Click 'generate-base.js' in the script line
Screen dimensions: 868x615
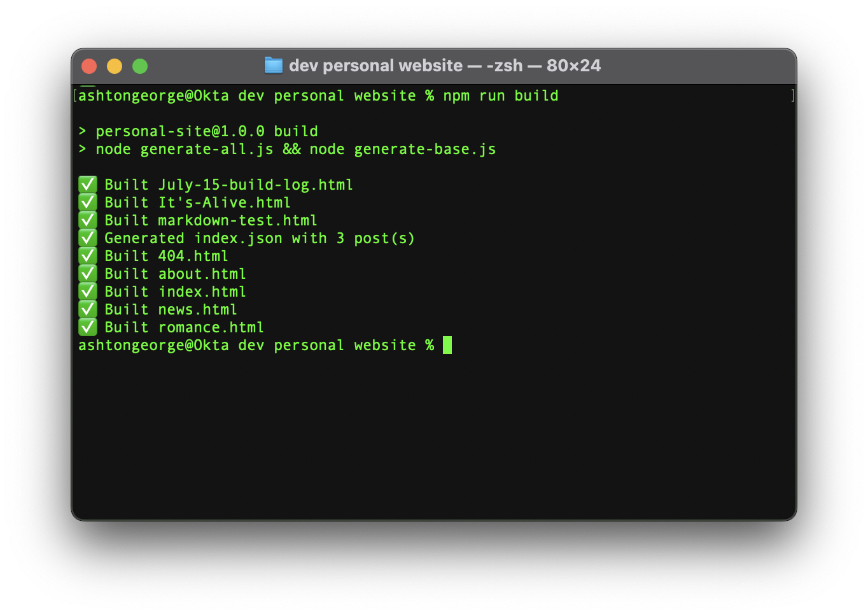click(x=425, y=149)
